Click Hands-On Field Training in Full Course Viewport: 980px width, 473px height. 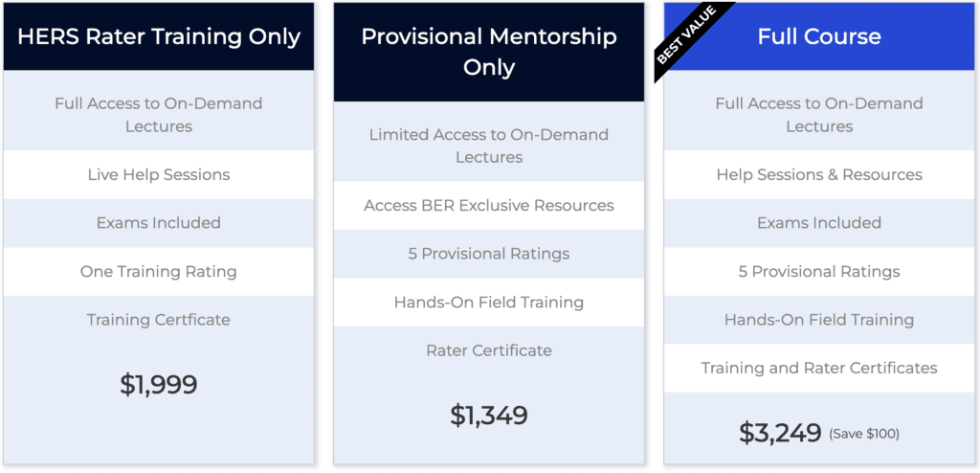coord(819,320)
